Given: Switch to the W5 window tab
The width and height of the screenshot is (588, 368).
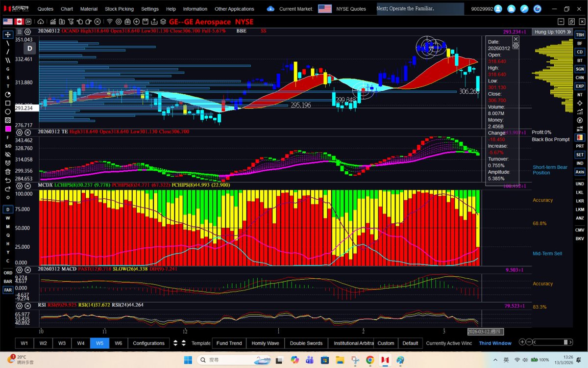Looking at the screenshot, I should tap(99, 343).
